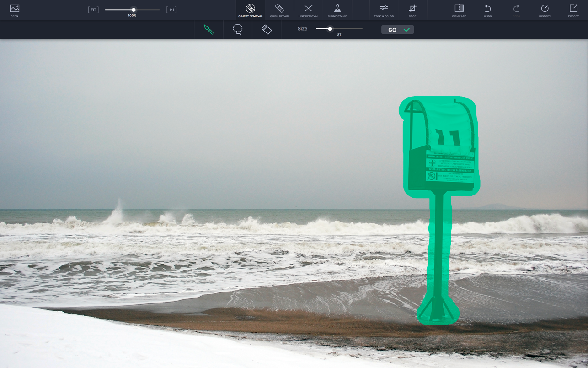Open Tone & Color adjustments
Image resolution: width=588 pixels, height=368 pixels.
tap(384, 10)
